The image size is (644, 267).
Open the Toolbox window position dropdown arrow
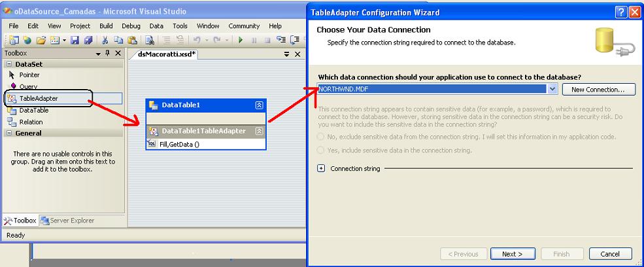[98, 54]
